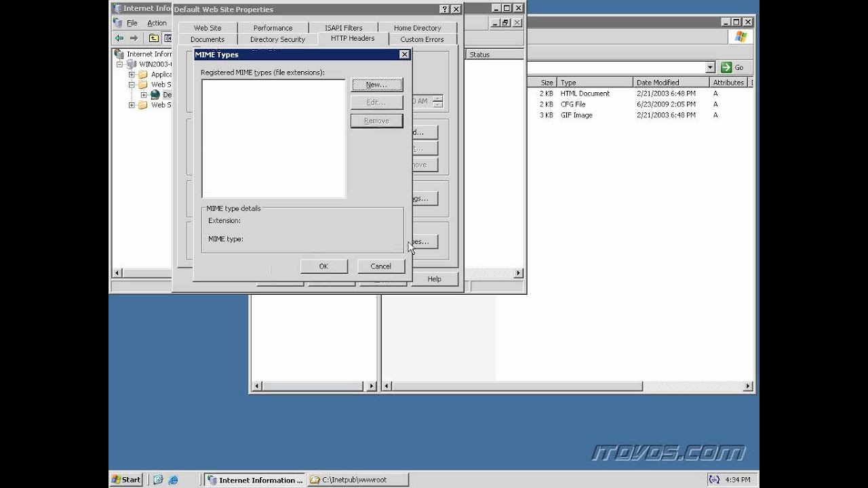Open the Explorer address bar dropdown

coord(710,67)
